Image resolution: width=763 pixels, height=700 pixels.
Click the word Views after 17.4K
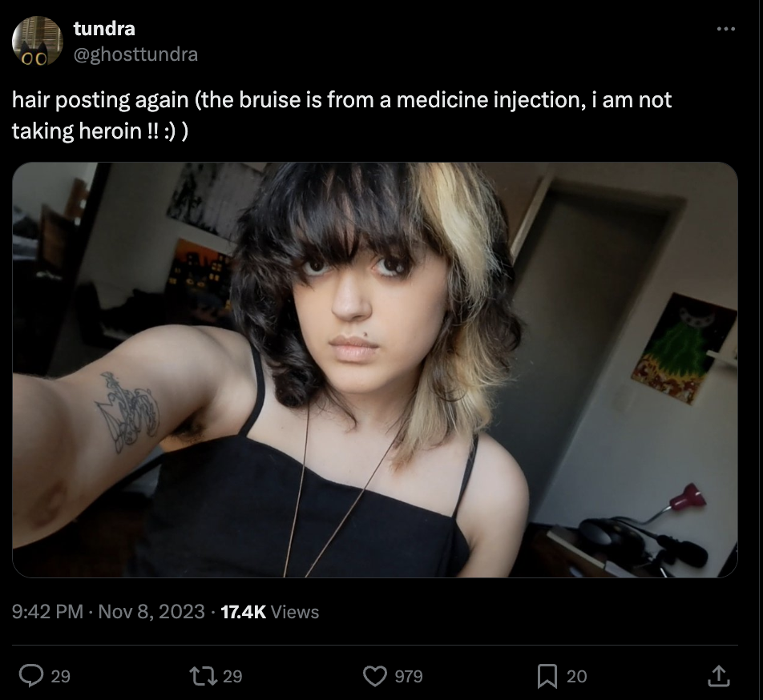coord(294,612)
